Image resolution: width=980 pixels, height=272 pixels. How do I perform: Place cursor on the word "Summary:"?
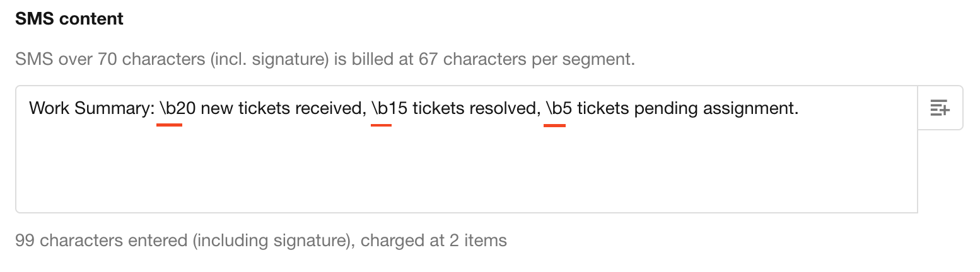click(x=114, y=109)
